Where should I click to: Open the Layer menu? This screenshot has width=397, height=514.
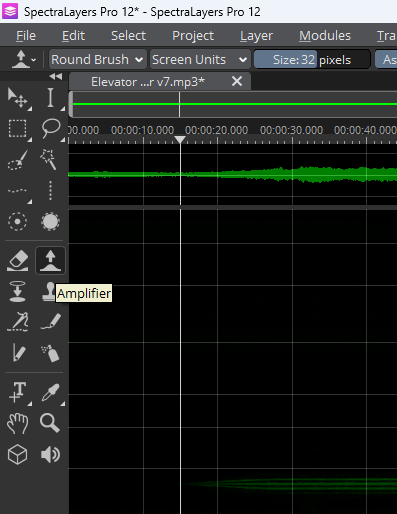pos(256,36)
